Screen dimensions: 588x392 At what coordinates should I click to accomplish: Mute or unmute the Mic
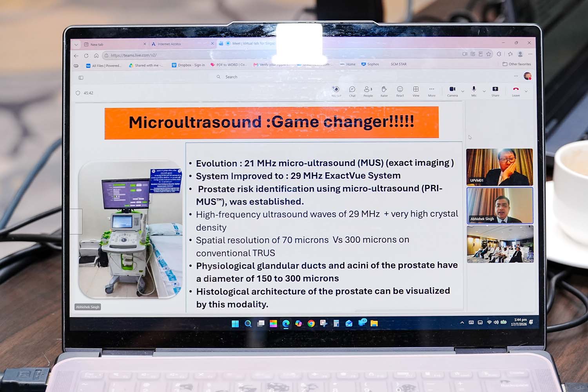click(474, 91)
